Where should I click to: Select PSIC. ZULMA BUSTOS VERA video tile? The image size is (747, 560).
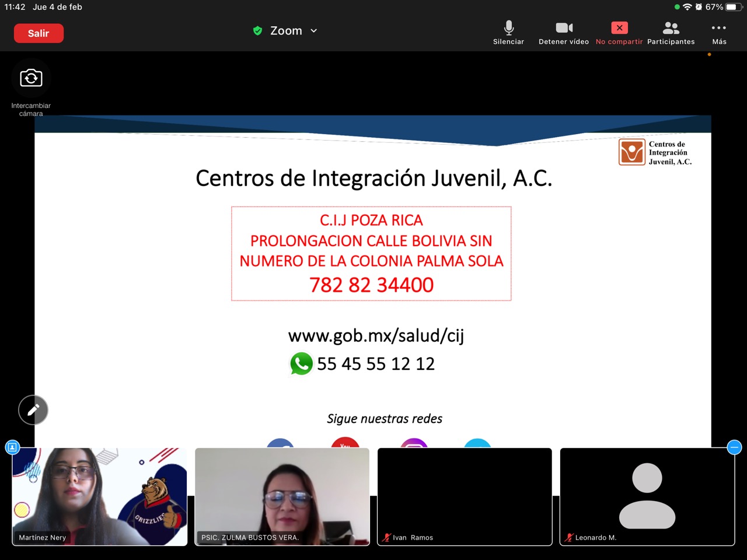coord(282,496)
